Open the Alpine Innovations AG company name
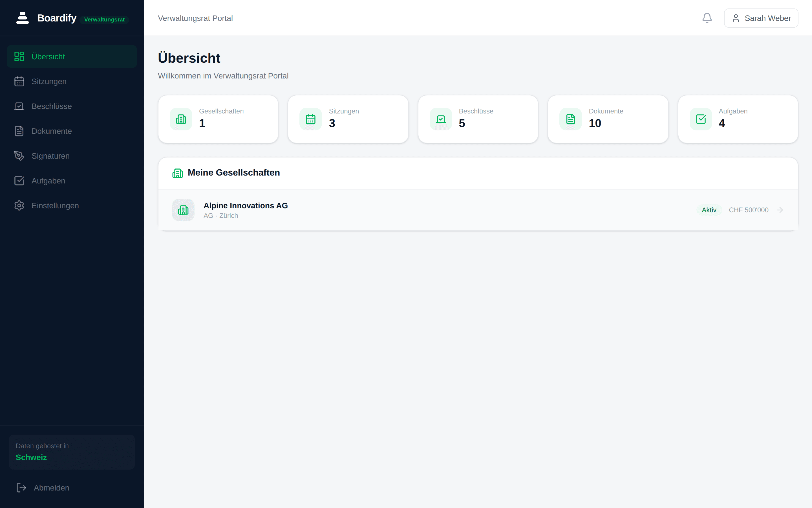This screenshot has height=508, width=812. [x=246, y=206]
